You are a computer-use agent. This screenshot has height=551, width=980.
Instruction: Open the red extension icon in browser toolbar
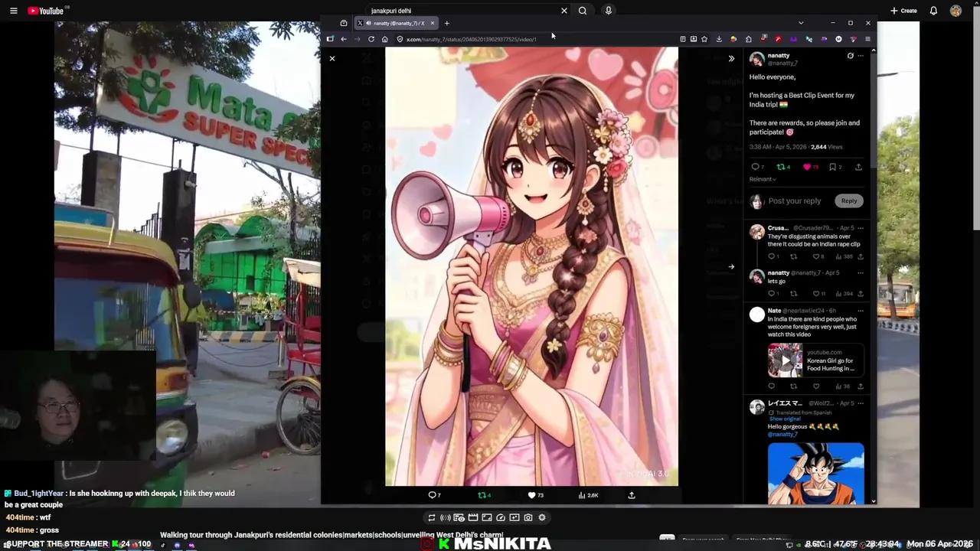tap(778, 39)
